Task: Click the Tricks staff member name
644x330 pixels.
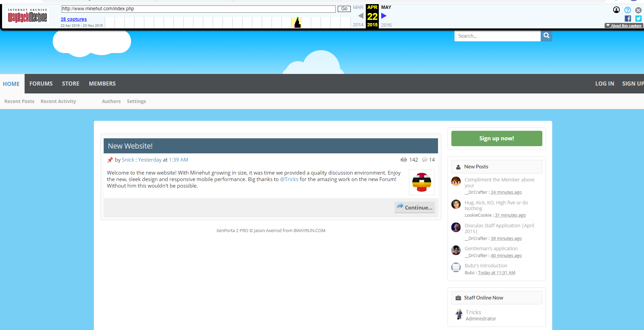Action: click(474, 312)
